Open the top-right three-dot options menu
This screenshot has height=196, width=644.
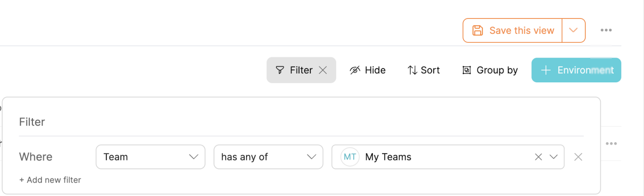(x=606, y=30)
